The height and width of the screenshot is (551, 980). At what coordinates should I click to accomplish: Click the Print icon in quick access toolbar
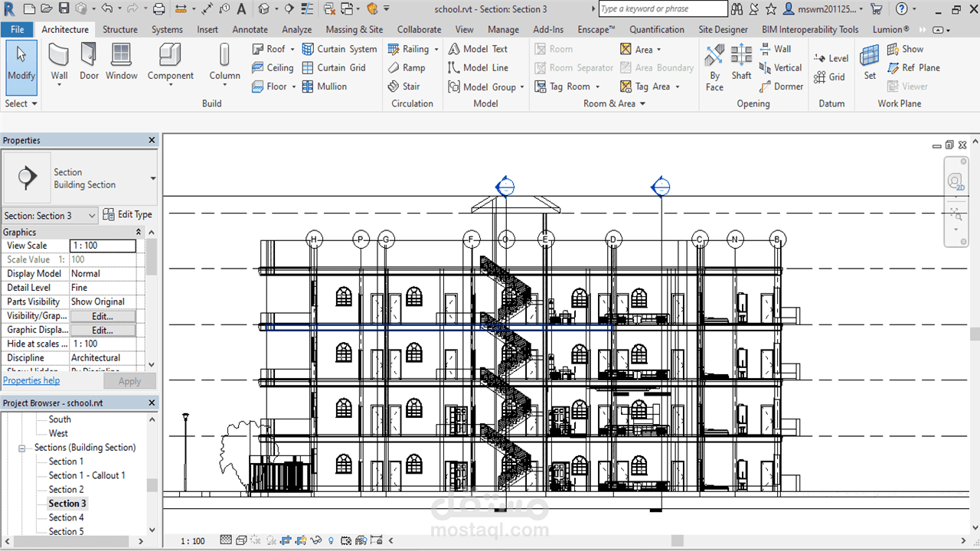click(158, 9)
